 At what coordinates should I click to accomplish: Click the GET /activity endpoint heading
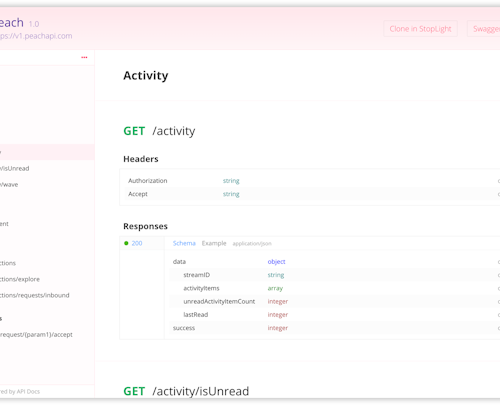point(159,131)
